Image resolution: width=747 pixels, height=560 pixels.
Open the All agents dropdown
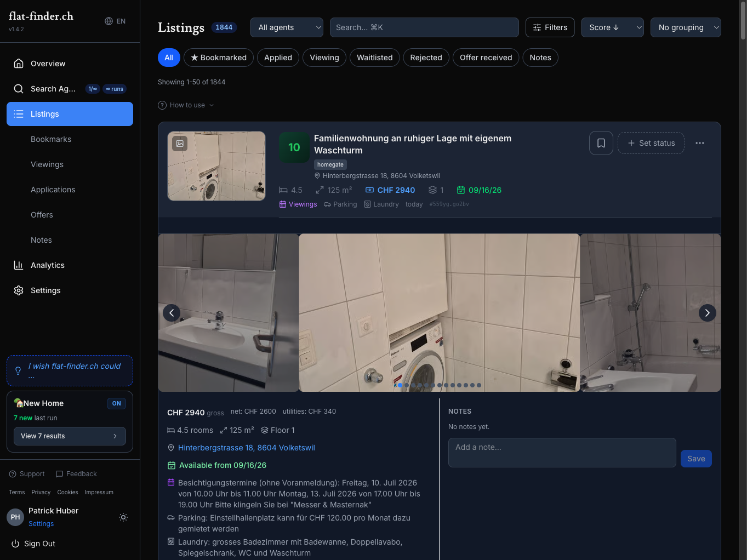pyautogui.click(x=287, y=27)
